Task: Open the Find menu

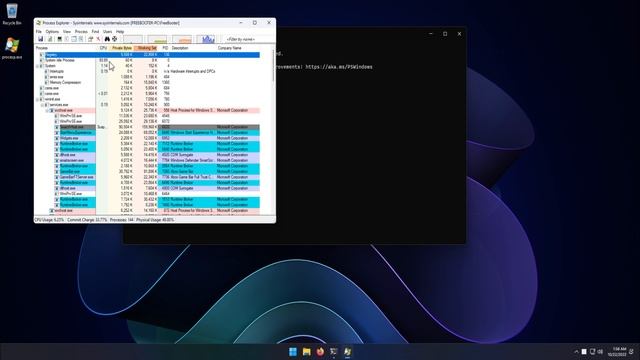Action: pyautogui.click(x=95, y=31)
